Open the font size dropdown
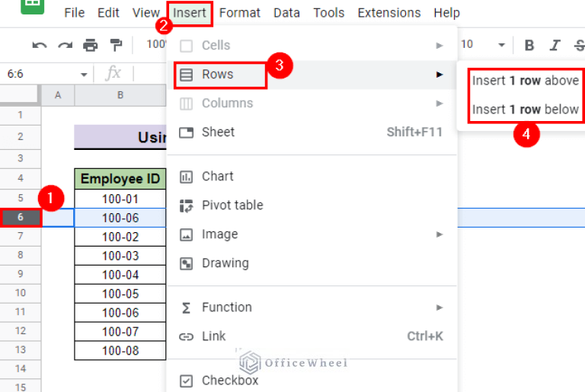585x392 pixels. pos(500,46)
